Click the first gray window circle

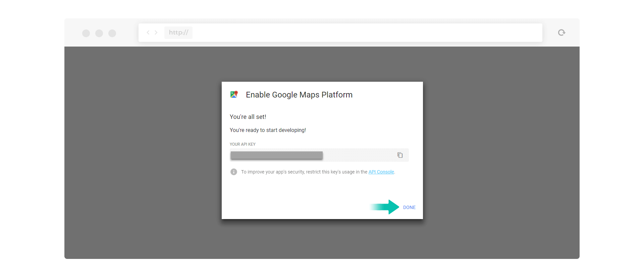click(86, 33)
